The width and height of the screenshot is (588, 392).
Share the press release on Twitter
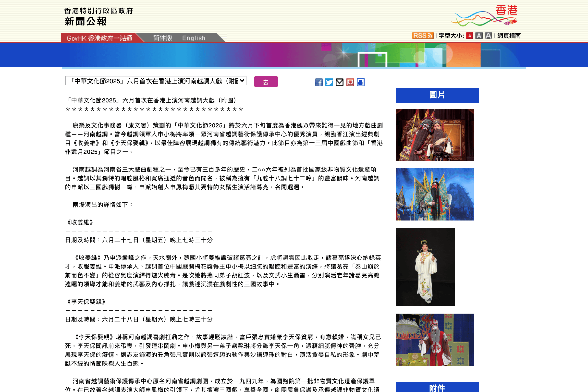[x=329, y=82]
